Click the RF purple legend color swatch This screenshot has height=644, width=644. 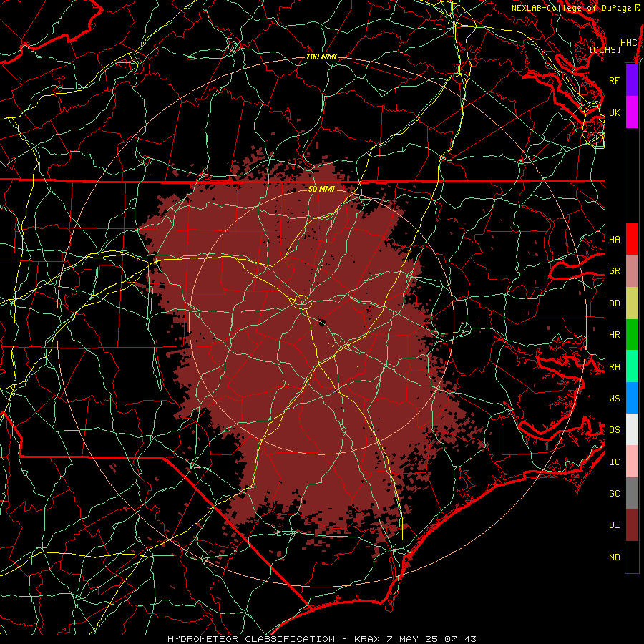click(632, 80)
